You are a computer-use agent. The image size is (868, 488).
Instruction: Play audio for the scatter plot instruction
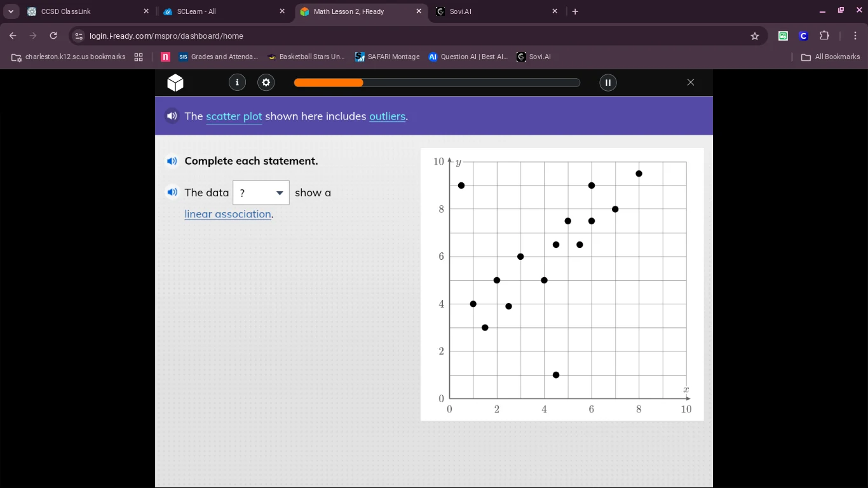(172, 116)
